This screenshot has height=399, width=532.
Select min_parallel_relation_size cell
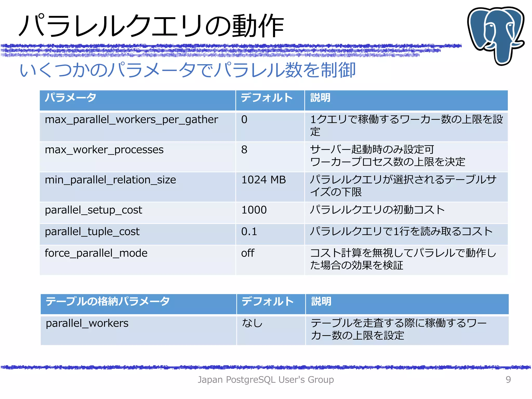137,187
